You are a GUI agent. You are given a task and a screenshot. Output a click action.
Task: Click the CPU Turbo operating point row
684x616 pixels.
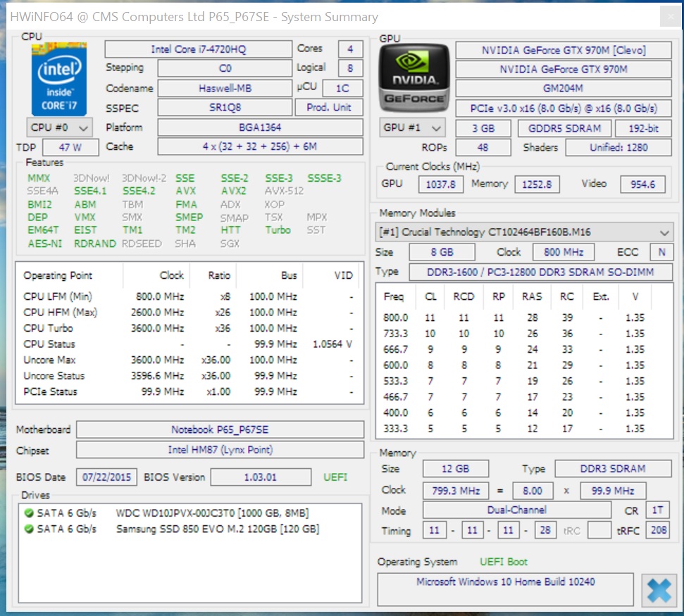(189, 328)
